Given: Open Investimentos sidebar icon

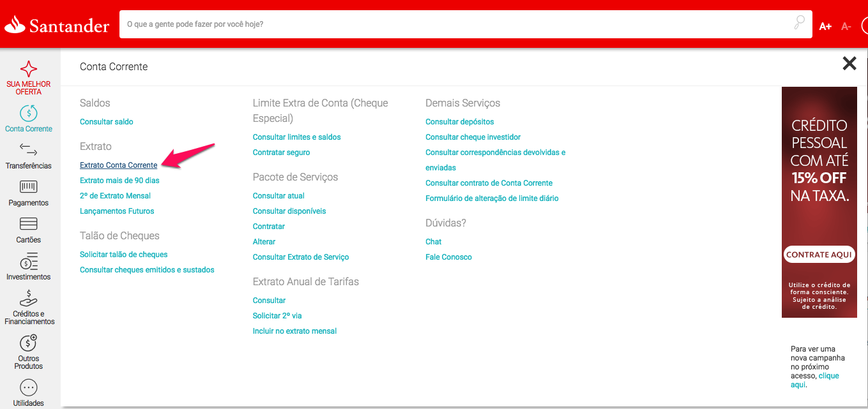Looking at the screenshot, I should [x=29, y=261].
